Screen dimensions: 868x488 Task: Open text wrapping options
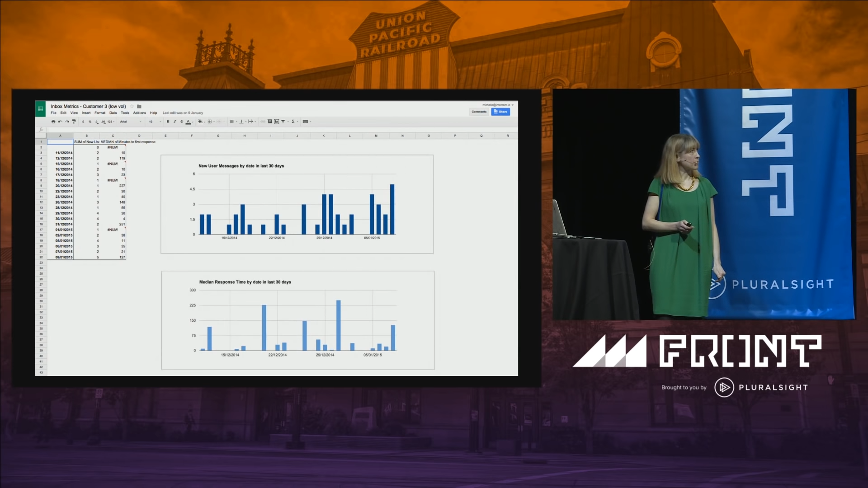tap(252, 122)
